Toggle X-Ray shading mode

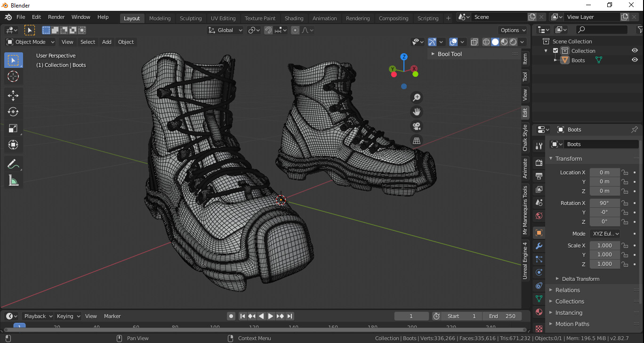475,41
